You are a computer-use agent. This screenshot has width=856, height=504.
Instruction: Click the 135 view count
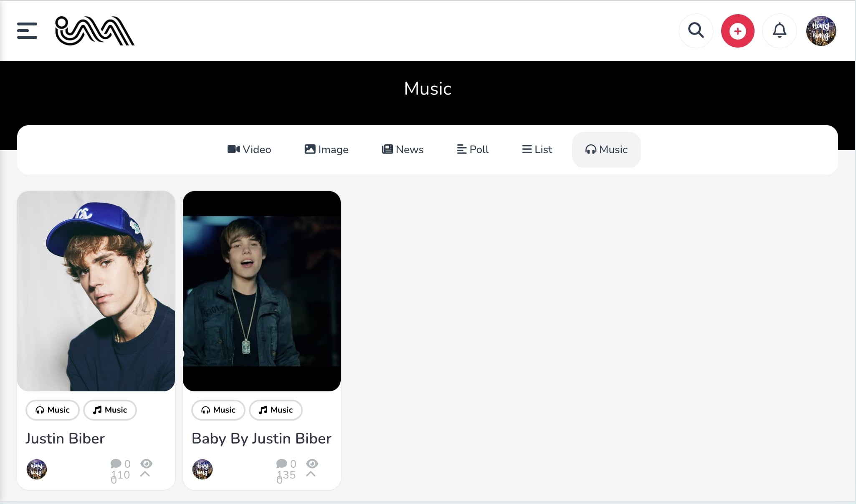(286, 475)
